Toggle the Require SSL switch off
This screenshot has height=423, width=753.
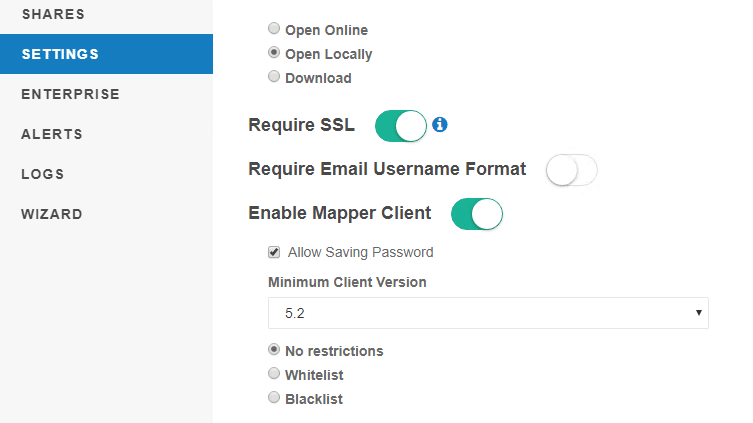tap(400, 126)
